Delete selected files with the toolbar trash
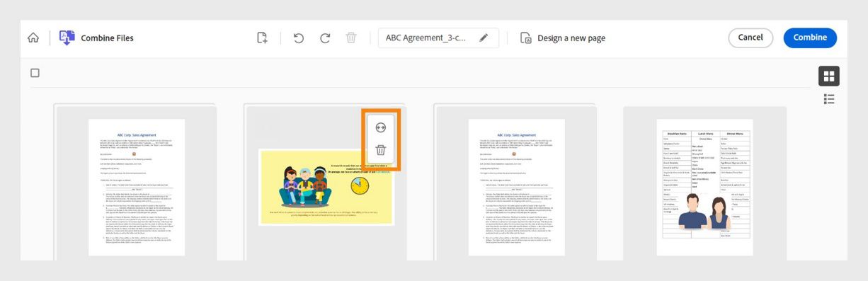The width and height of the screenshot is (868, 281). click(x=351, y=38)
